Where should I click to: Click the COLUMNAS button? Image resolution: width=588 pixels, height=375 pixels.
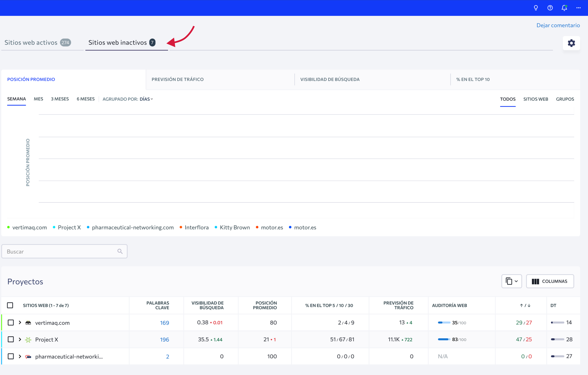click(x=550, y=281)
